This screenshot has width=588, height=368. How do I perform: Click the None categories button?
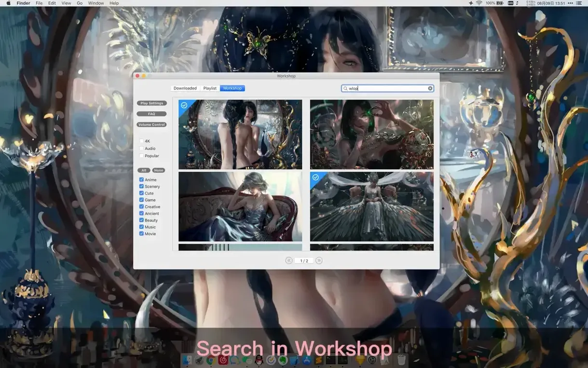(x=159, y=170)
